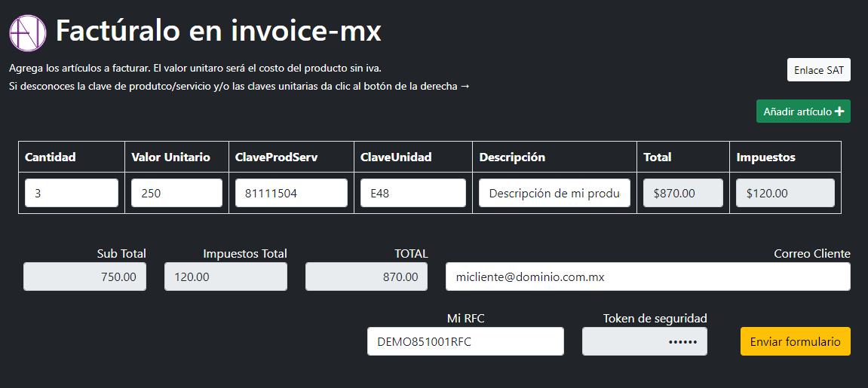
Task: Click into the Descripción text field
Action: [x=554, y=193]
